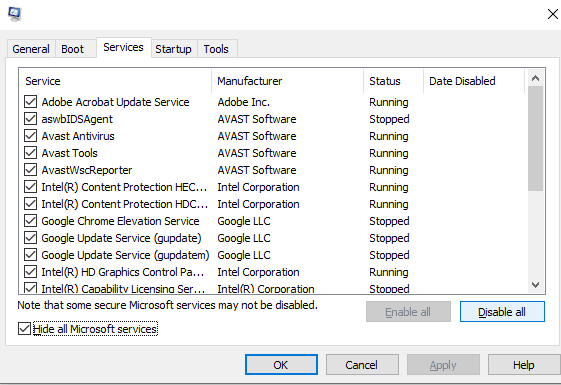561x385 pixels.
Task: Click Stopped status of aswbIDSAgent
Action: tap(389, 119)
